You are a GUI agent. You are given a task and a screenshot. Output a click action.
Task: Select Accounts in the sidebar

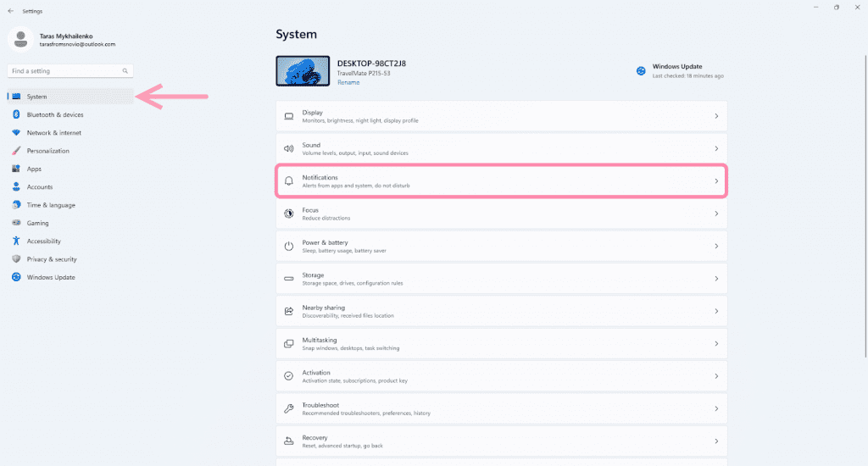click(x=39, y=187)
